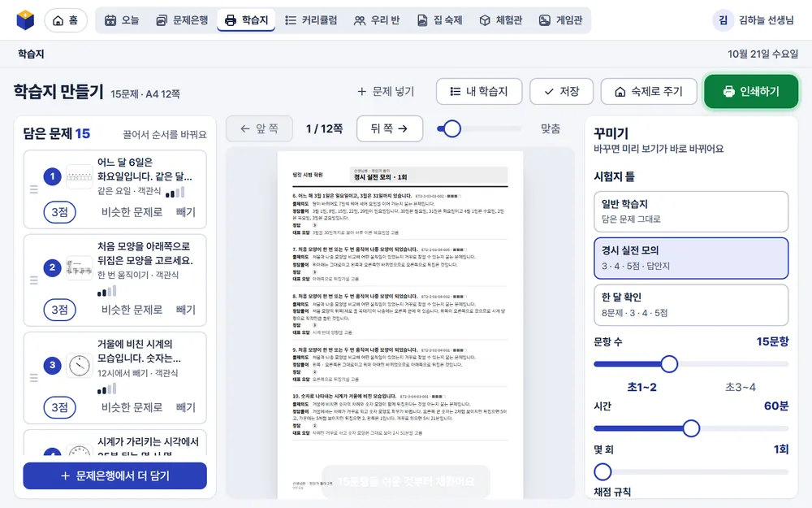Click the number 3 badge on problem 3
Screen dimensions: 812x508
pyautogui.click(x=52, y=365)
